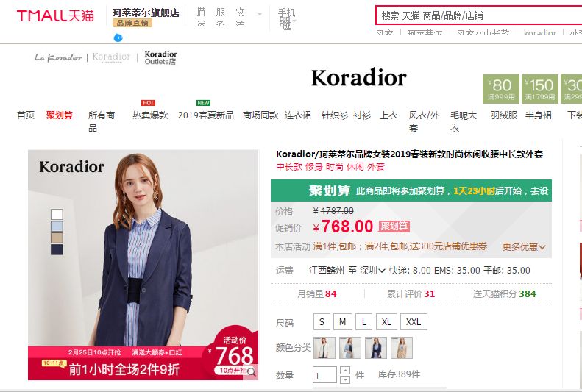Click the ¥150 coupon badge
The width and height of the screenshot is (582, 392).
pyautogui.click(x=539, y=89)
